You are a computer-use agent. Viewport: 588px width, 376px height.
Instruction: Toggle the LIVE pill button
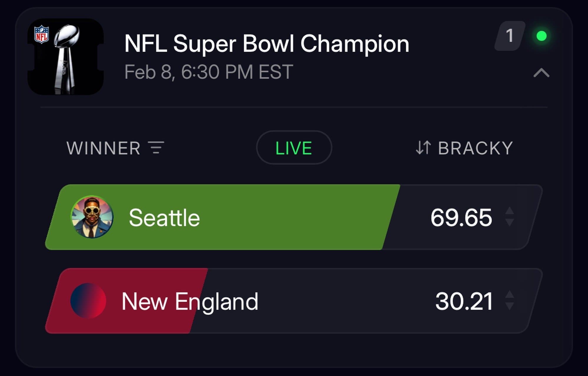tap(294, 147)
